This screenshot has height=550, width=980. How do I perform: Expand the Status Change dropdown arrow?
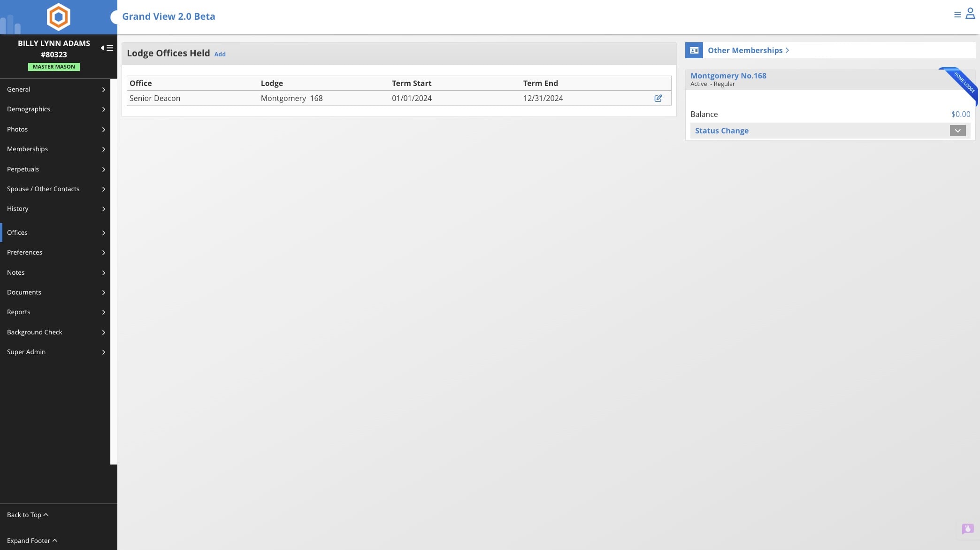point(957,131)
